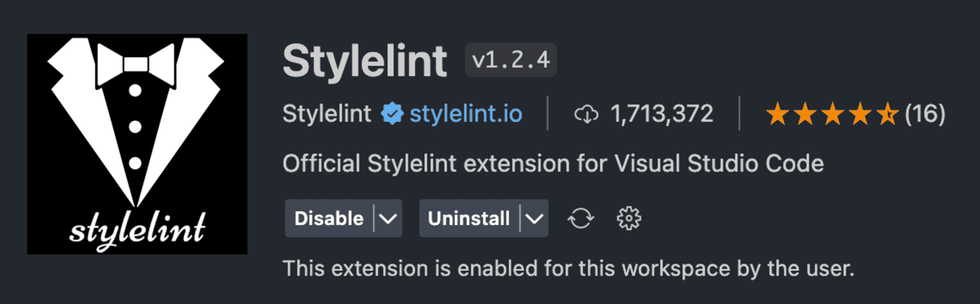Select the Stylelint publisher name
Image resolution: width=980 pixels, height=304 pixels.
pos(326,114)
